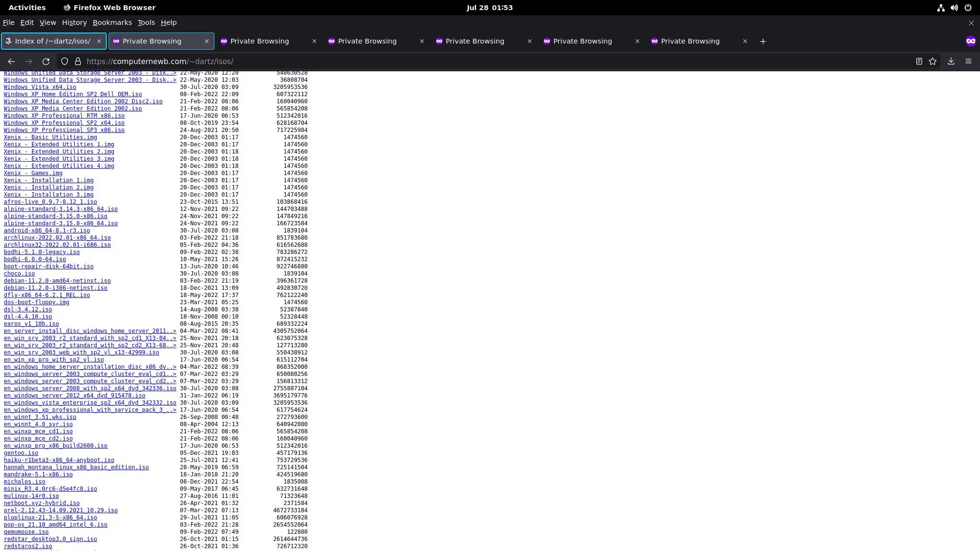The width and height of the screenshot is (980, 551).
Task: Reload the current page
Action: 46,61
